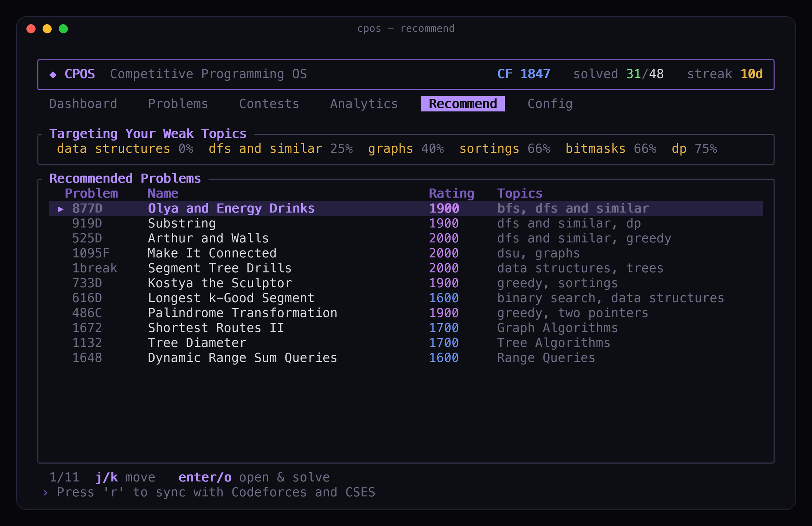The width and height of the screenshot is (812, 526).
Task: Pick the Segment Tree Drills problem
Action: click(406, 268)
